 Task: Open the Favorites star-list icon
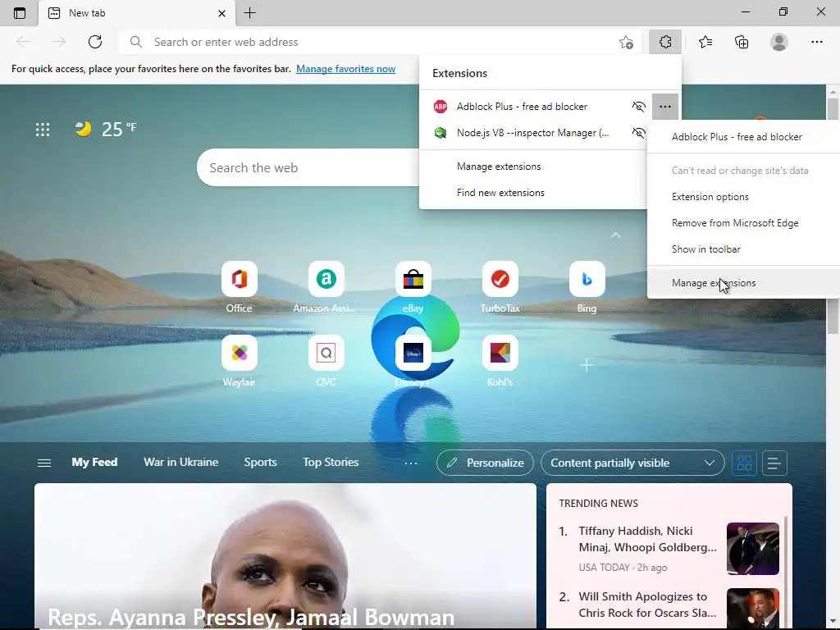pos(705,42)
